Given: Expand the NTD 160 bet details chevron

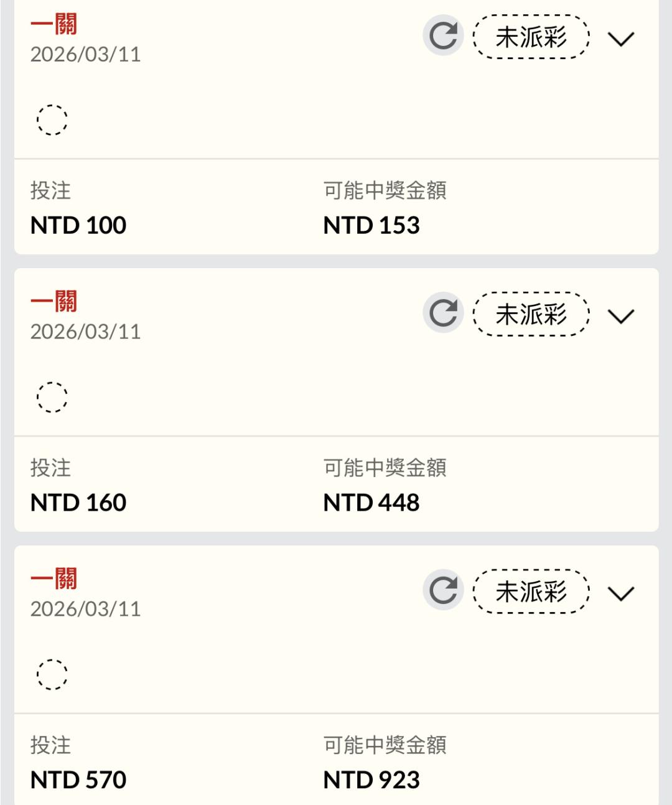Looking at the screenshot, I should click(x=620, y=316).
